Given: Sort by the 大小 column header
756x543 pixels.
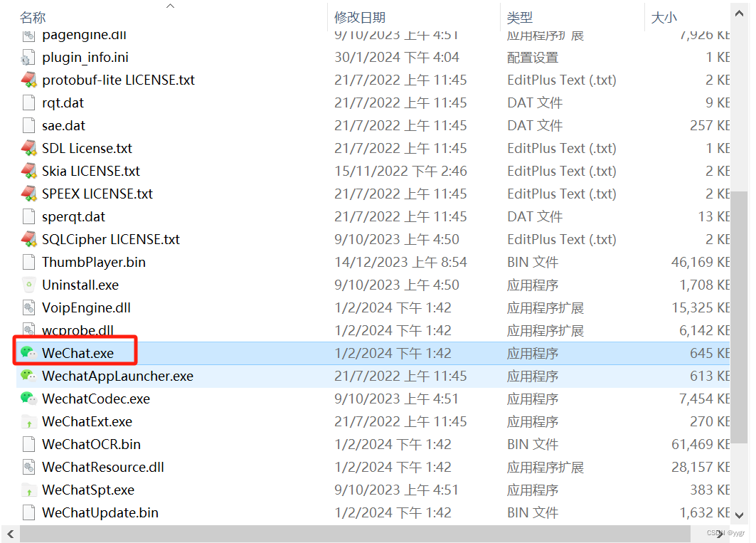Looking at the screenshot, I should pyautogui.click(x=664, y=18).
